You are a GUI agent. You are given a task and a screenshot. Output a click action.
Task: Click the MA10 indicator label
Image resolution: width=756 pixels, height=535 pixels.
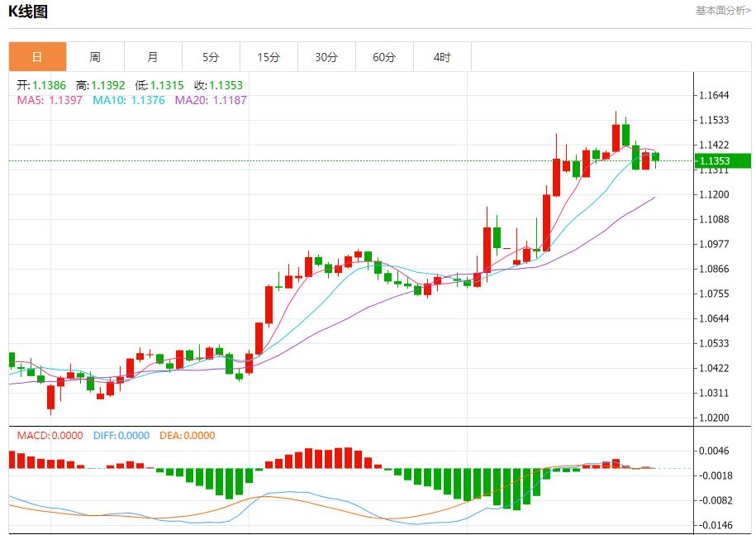128,100
